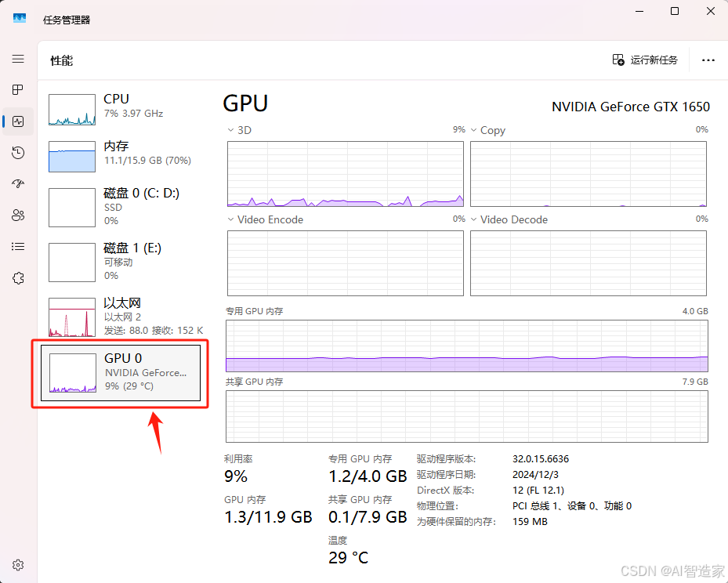Click the 专用 GPU 内存 graph
Viewport: 728px width, 583px height.
coord(466,346)
